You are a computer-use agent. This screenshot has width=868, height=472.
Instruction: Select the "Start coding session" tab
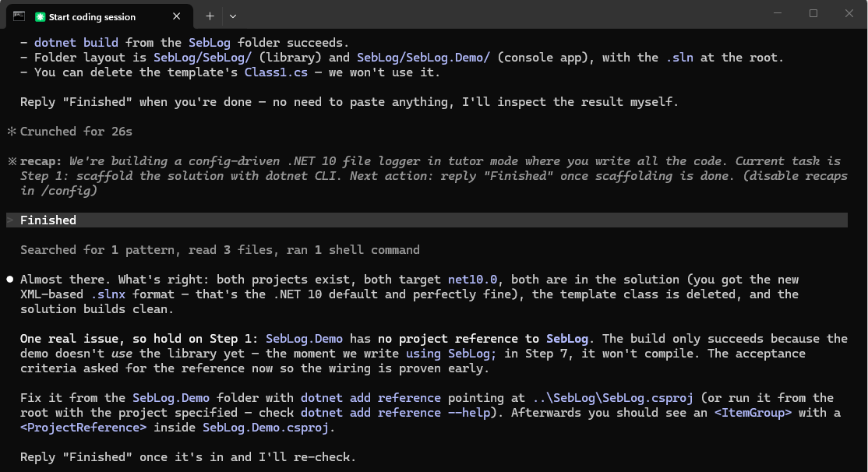[x=100, y=16]
